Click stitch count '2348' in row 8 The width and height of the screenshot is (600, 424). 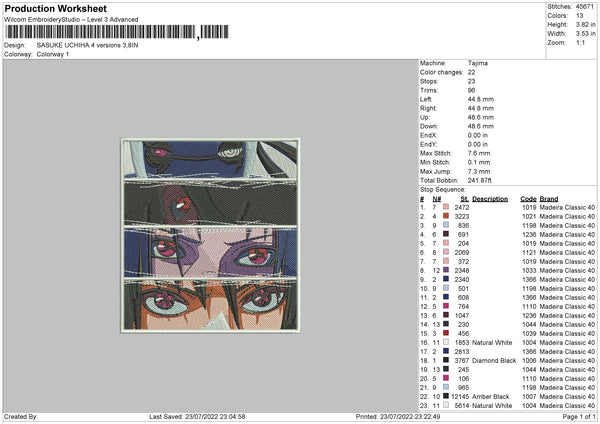pos(461,270)
